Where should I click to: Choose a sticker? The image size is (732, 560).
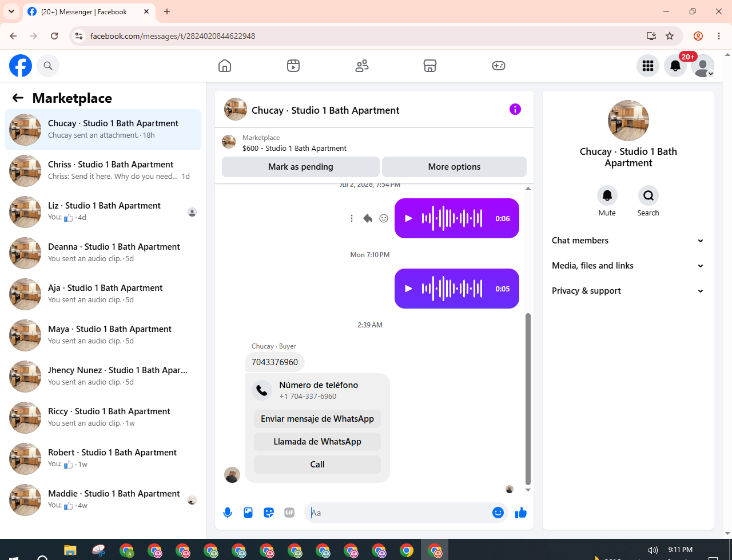point(269,513)
